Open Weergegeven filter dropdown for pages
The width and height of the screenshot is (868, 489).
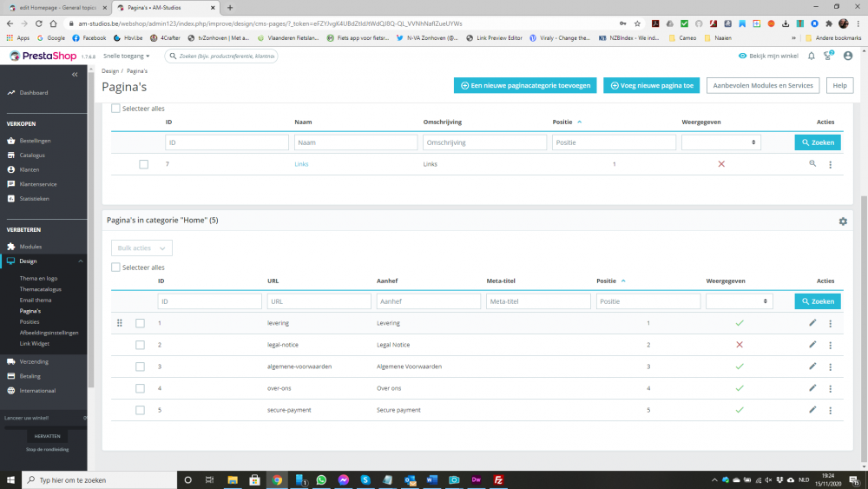pos(739,301)
